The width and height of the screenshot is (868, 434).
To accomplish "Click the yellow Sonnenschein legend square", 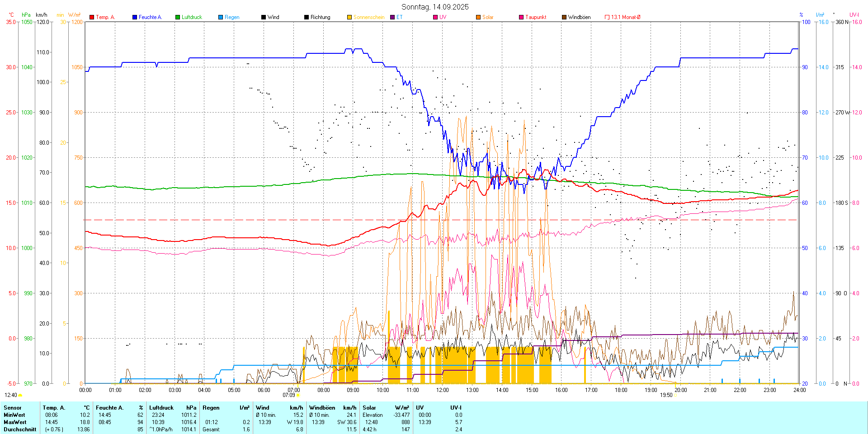I will click(x=349, y=17).
